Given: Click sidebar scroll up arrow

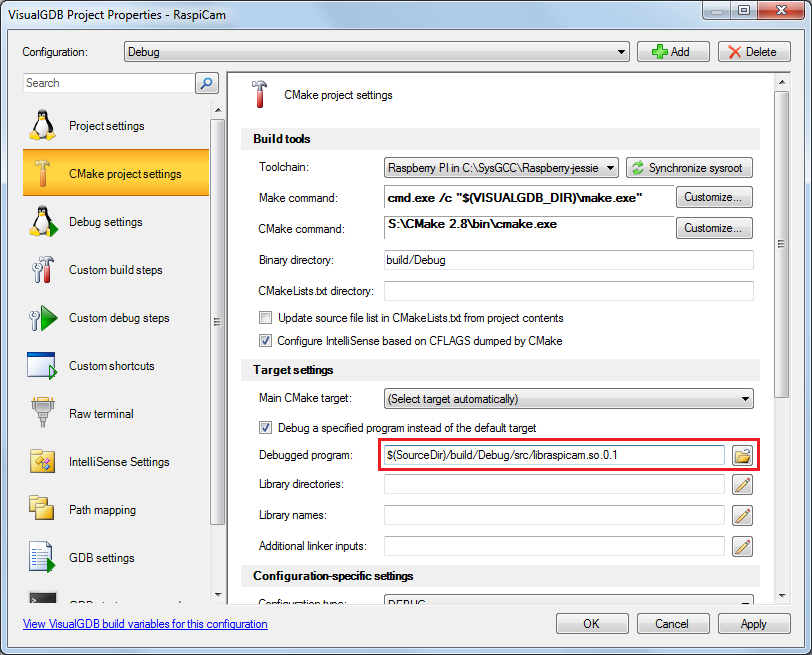Looking at the screenshot, I should click(218, 110).
